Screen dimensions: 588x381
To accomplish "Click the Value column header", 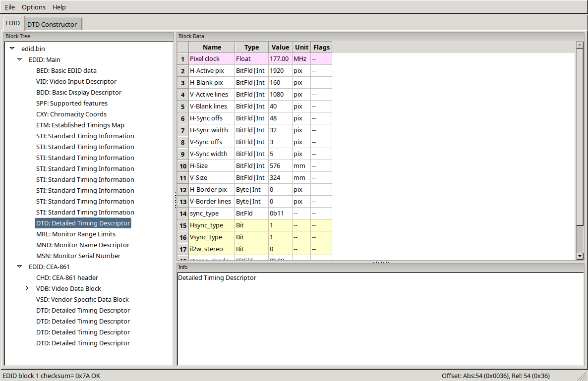I will tap(281, 47).
